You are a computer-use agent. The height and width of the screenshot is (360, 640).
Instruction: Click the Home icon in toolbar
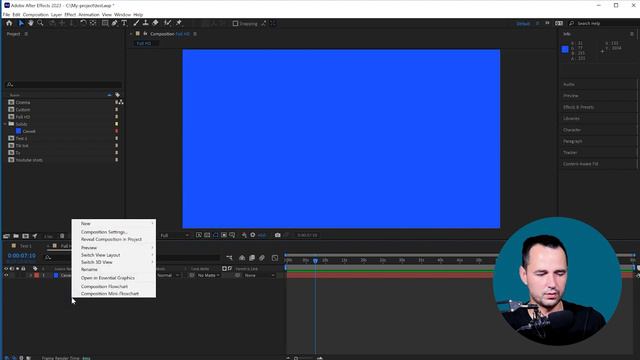click(9, 23)
